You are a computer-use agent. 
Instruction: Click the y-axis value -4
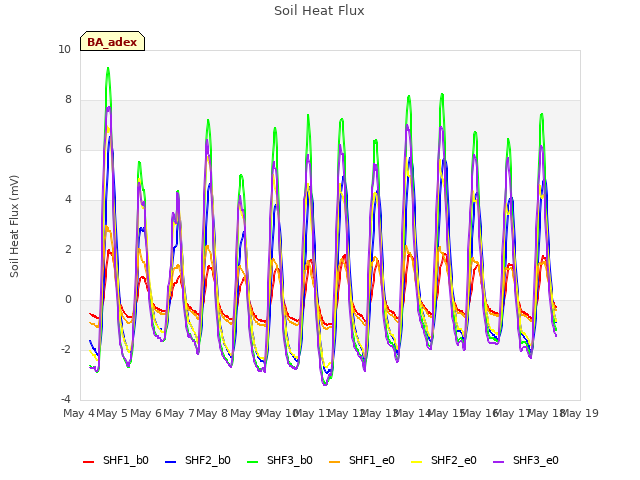(66, 399)
